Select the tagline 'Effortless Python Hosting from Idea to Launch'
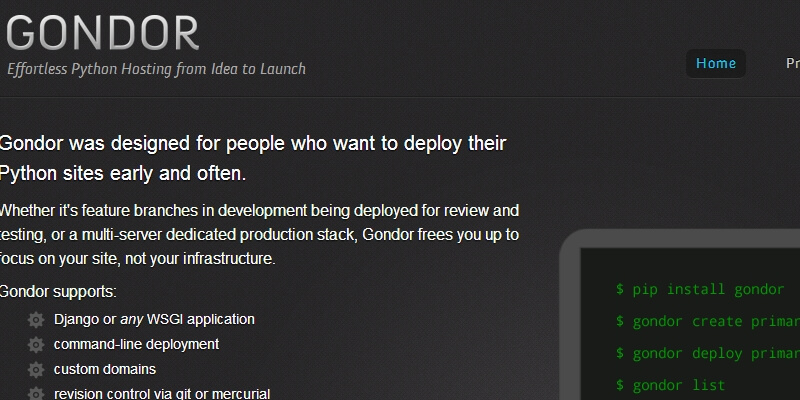This screenshot has width=800, height=400. [157, 69]
